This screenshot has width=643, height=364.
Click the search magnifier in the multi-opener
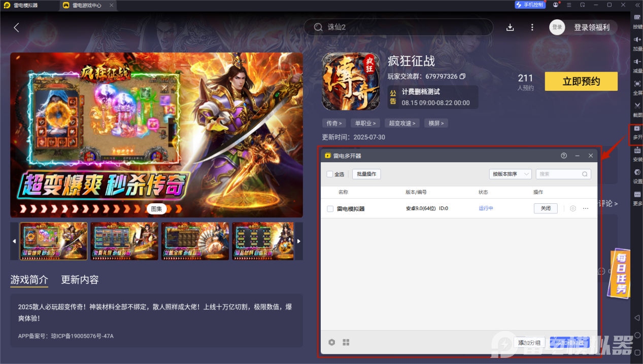(585, 174)
